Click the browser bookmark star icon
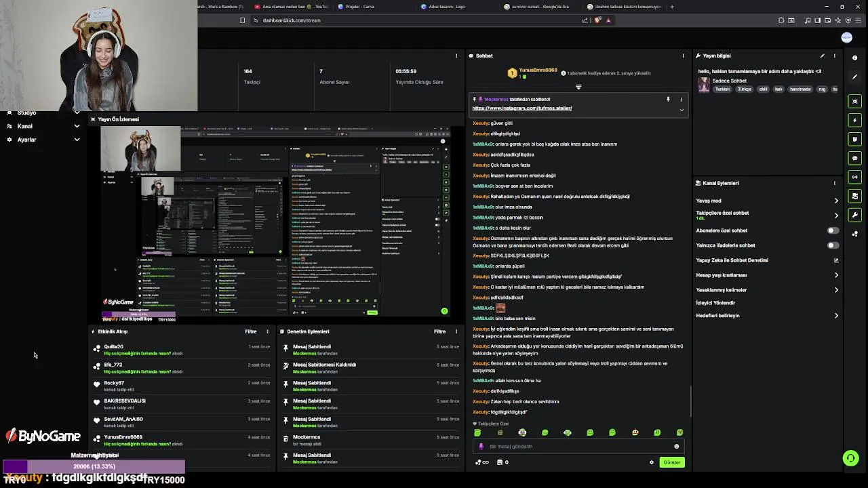Viewport: 868px width, 488px height. [242, 20]
